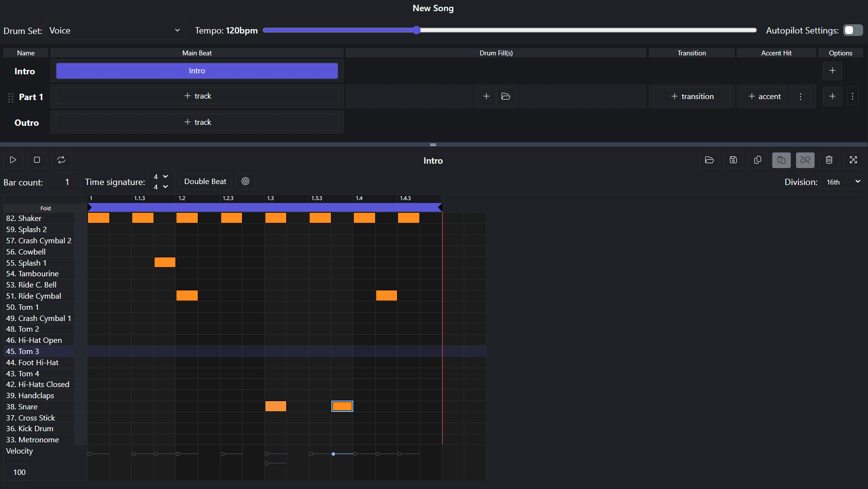Open time signature numerator dropdown

[x=160, y=177]
